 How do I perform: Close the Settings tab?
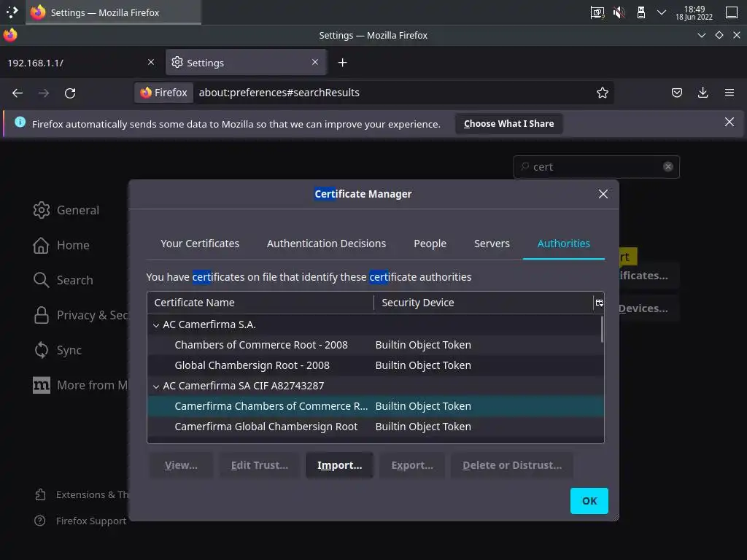point(315,63)
